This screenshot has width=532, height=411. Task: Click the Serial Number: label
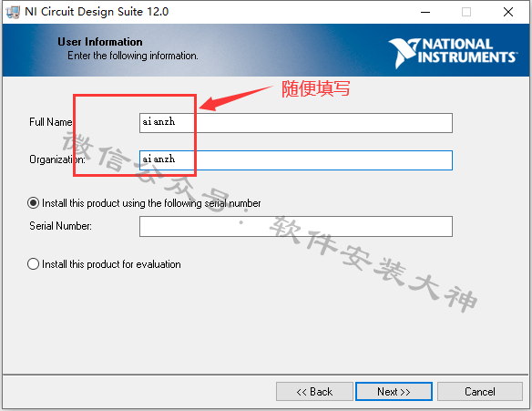pos(60,226)
